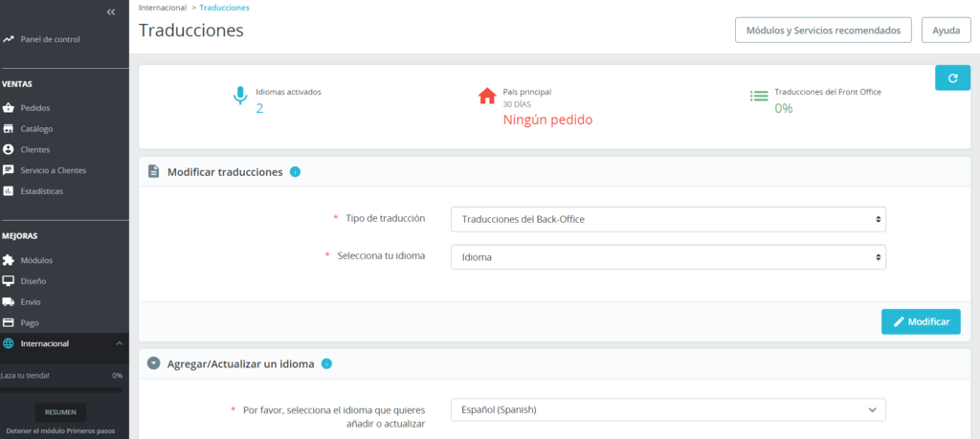Collapse the Agregar/Actualizar un idioma panel
The height and width of the screenshot is (439, 980).
(x=153, y=363)
